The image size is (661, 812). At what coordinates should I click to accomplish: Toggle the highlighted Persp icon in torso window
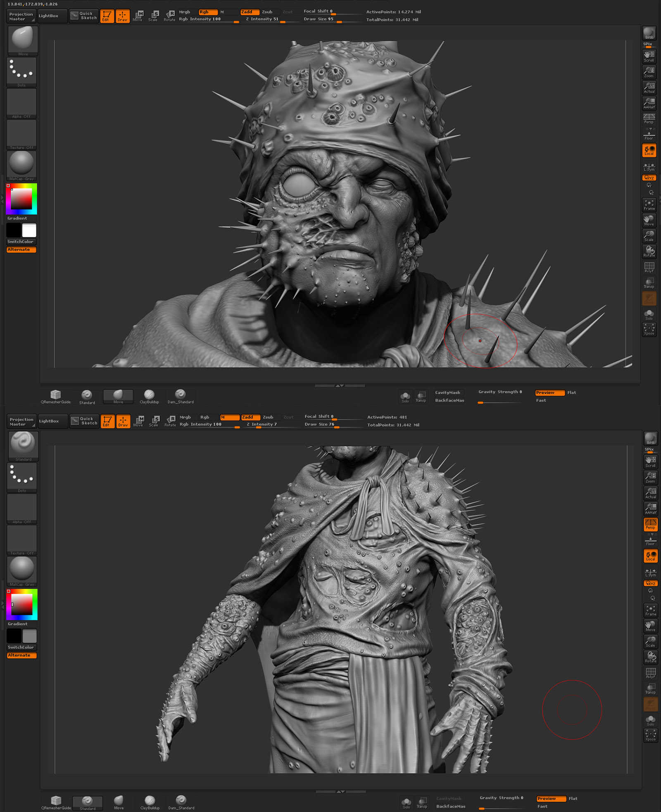(650, 524)
